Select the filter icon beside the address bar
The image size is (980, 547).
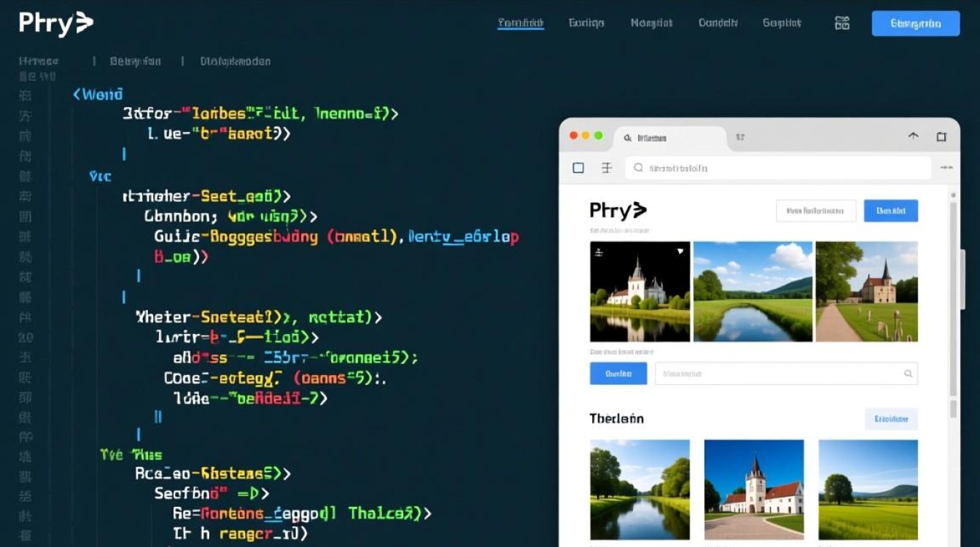607,168
